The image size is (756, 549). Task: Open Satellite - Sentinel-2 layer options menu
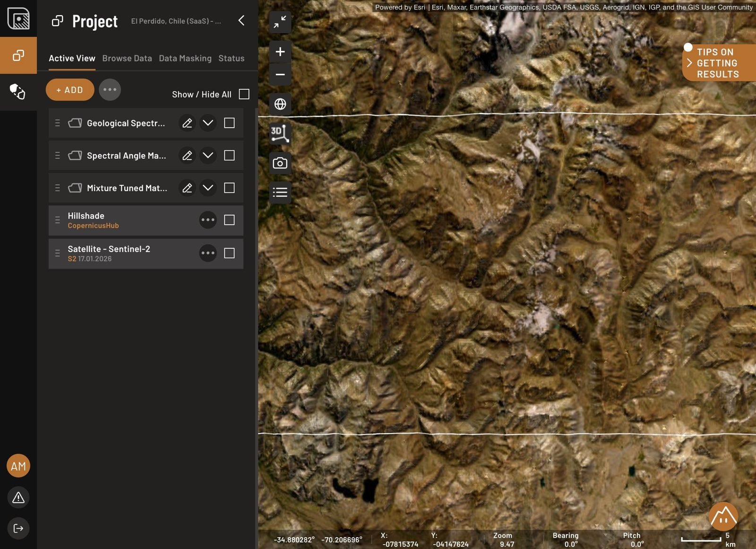coord(208,253)
